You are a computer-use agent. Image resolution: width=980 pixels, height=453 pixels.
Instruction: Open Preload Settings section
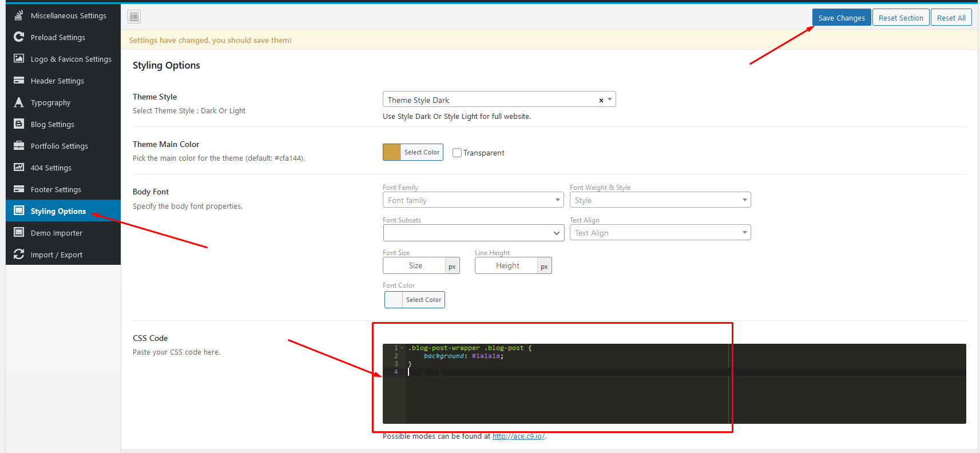(x=63, y=37)
